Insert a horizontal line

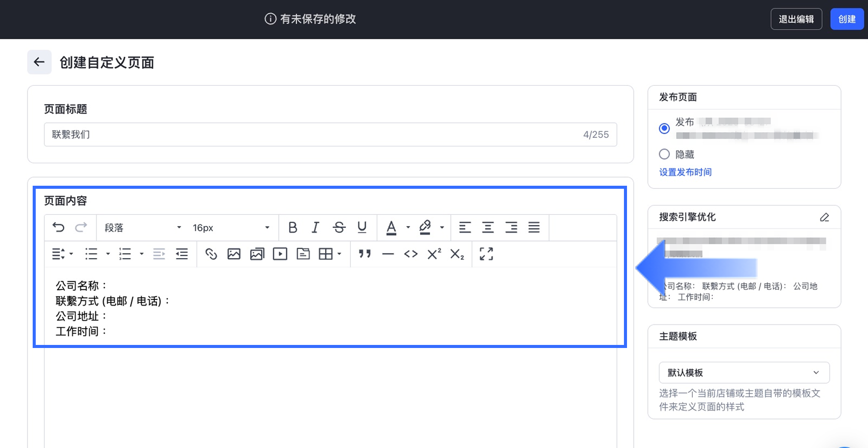coord(388,254)
